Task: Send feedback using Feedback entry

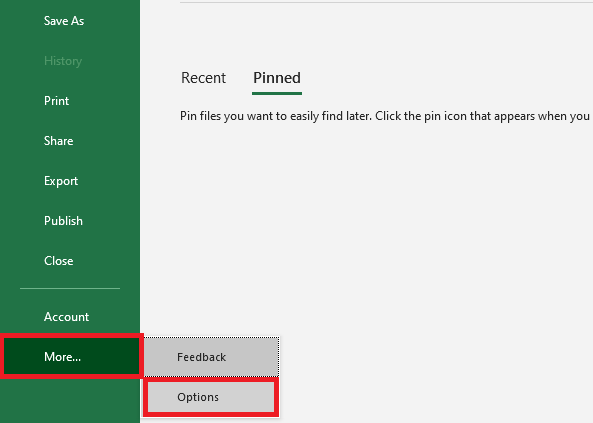Action: [211, 357]
